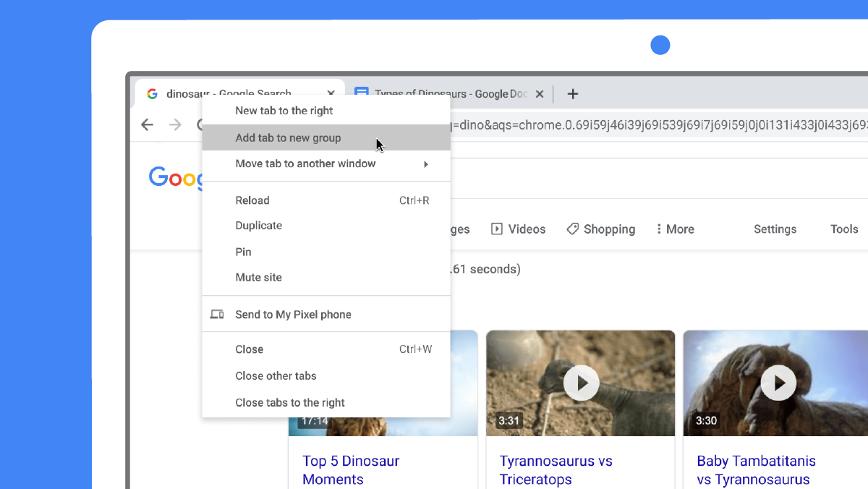This screenshot has width=868, height=489.
Task: Choose 'Add tab to new group'
Action: (x=326, y=137)
